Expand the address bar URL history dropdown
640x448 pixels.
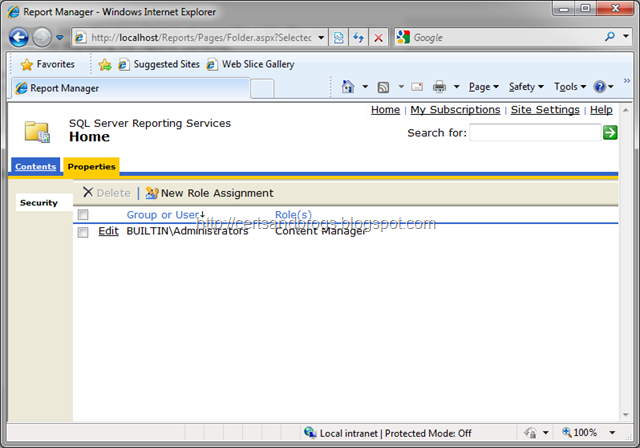pyautogui.click(x=321, y=38)
